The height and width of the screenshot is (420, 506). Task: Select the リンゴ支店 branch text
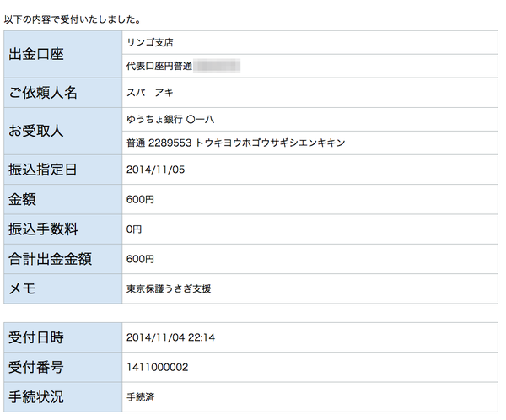[150, 42]
